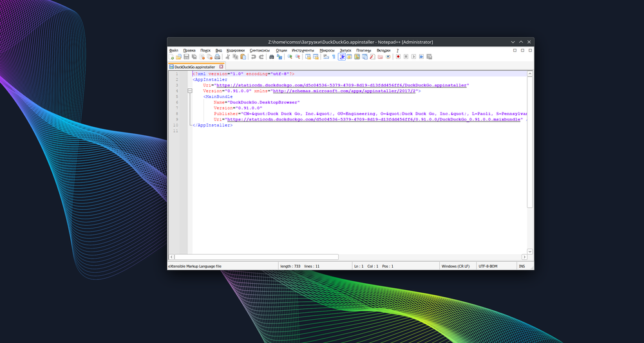Close the DuckDuckGo.appinstaller tab

coord(221,66)
